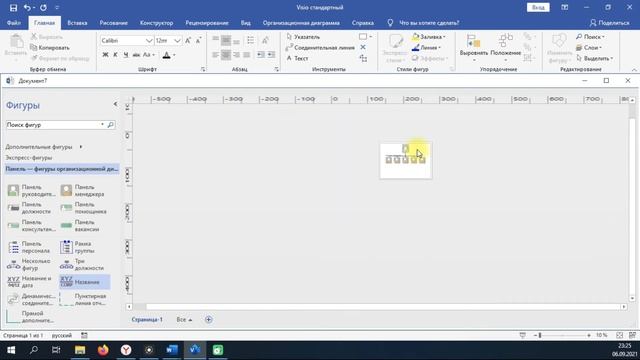Screen dimensions: 640x360
Task: Open the Файл menu
Action: click(13, 23)
